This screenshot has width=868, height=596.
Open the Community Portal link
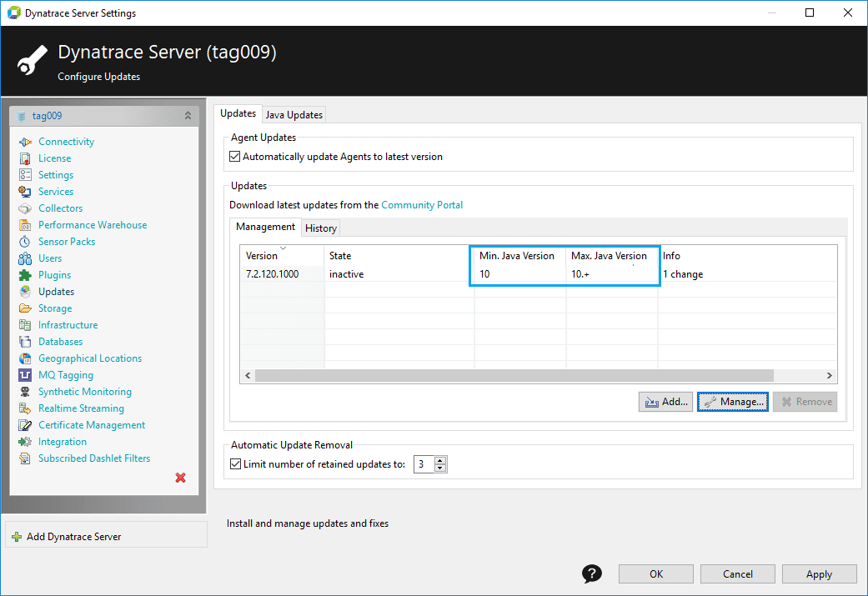point(422,205)
